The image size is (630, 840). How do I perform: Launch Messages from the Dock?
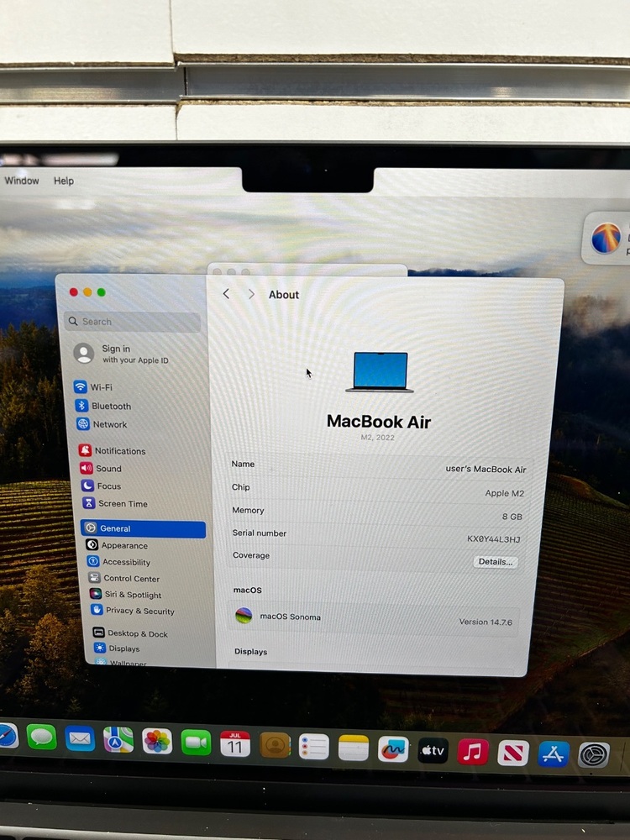[41, 738]
